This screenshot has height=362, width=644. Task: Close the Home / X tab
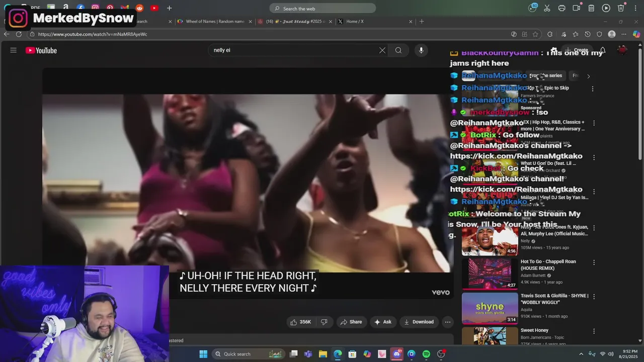(x=411, y=22)
